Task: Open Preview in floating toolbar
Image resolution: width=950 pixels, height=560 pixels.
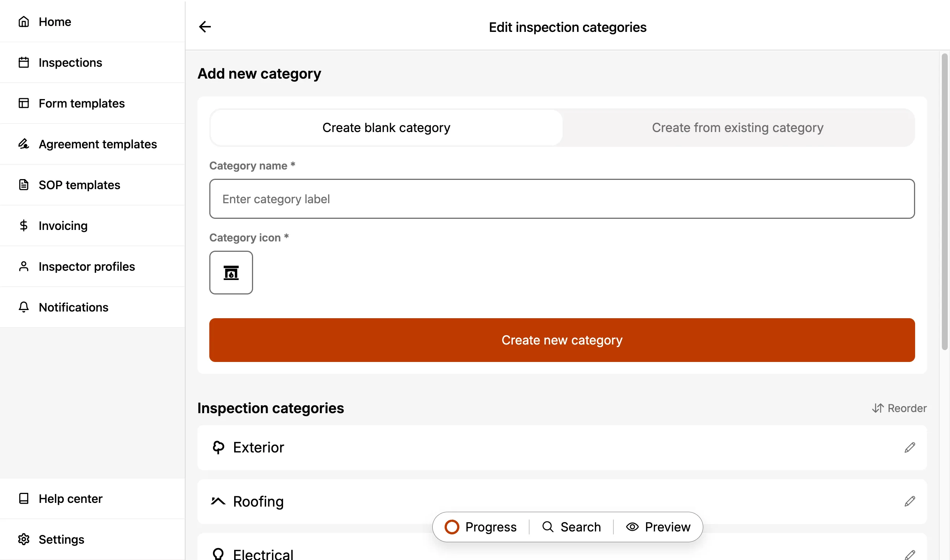Action: (x=658, y=527)
